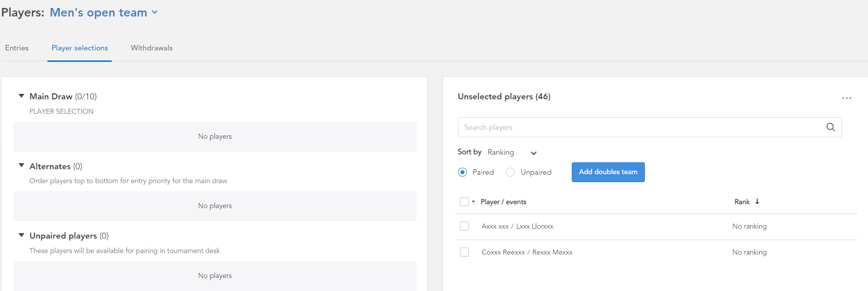
Task: Tick the select-all players checkbox
Action: 464,202
